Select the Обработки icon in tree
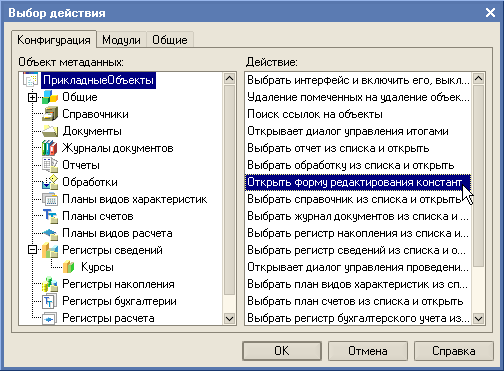This screenshot has height=371, width=504. (50, 182)
